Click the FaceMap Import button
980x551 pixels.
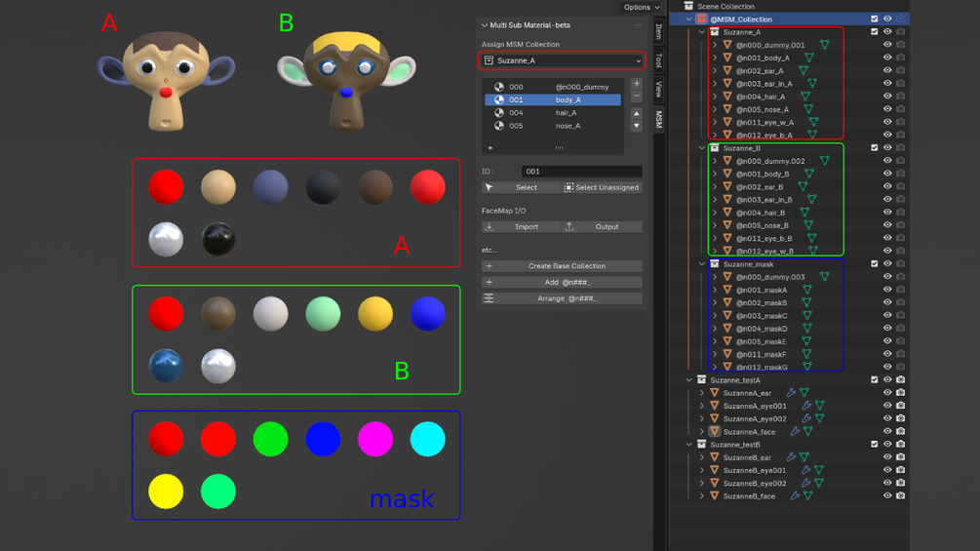pos(521,227)
